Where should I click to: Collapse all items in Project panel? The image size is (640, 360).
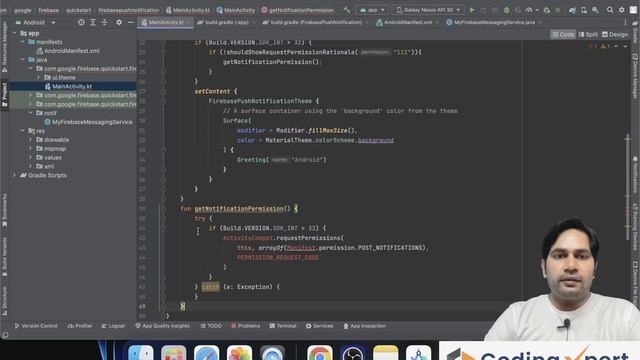pyautogui.click(x=104, y=22)
